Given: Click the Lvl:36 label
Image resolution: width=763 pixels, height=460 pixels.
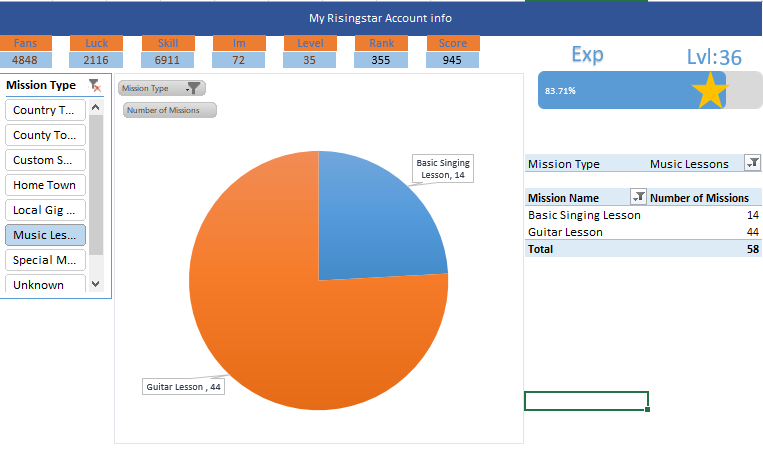Looking at the screenshot, I should [714, 57].
